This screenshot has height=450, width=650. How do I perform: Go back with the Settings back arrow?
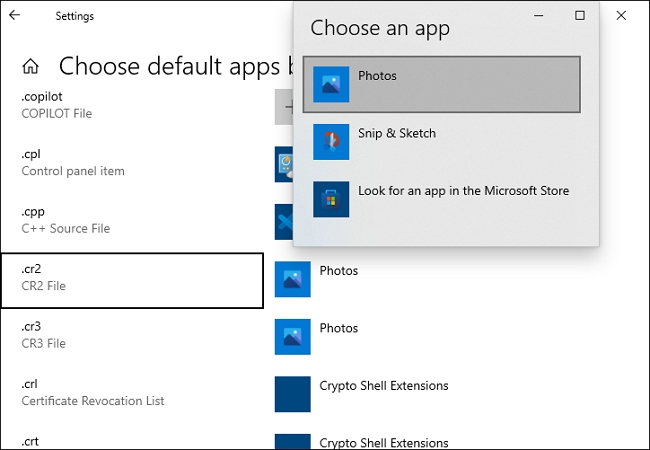[15, 15]
